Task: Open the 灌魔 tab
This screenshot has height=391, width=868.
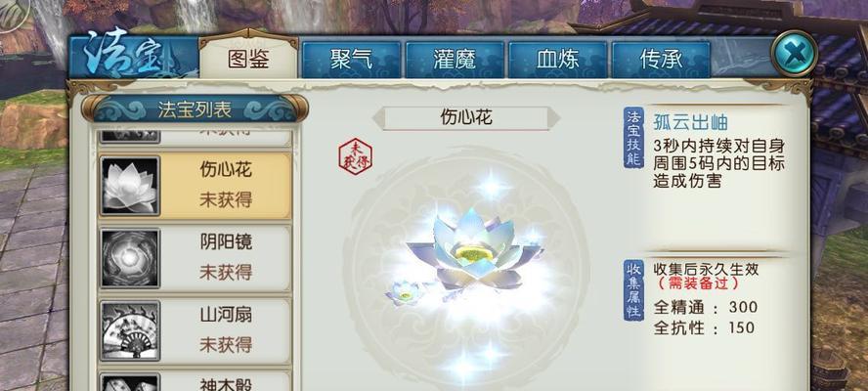Action: (455, 60)
